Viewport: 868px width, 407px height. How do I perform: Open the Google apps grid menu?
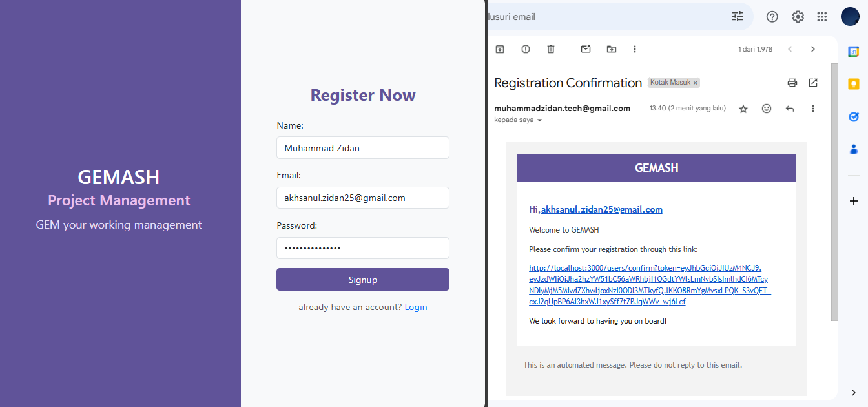coord(822,17)
